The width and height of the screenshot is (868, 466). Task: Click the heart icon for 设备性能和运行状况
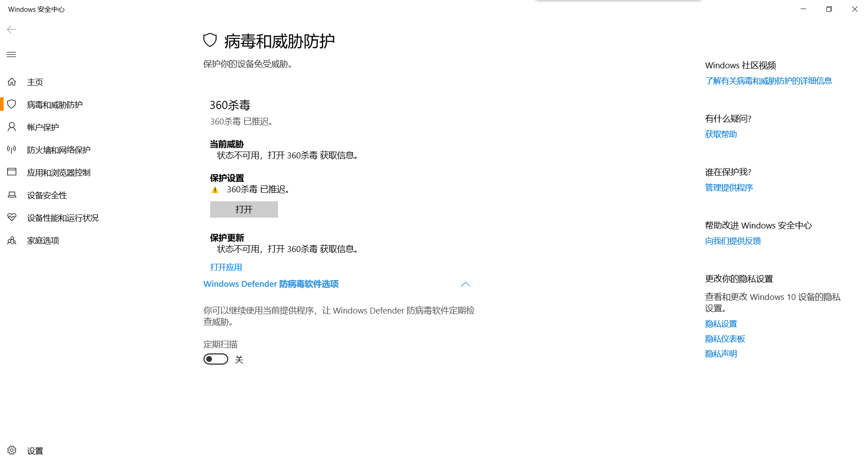(x=12, y=218)
